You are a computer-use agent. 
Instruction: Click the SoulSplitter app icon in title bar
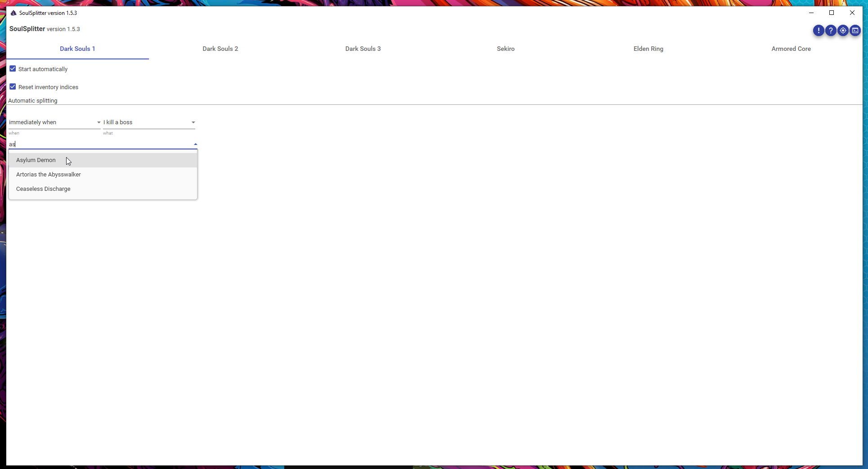[13, 13]
